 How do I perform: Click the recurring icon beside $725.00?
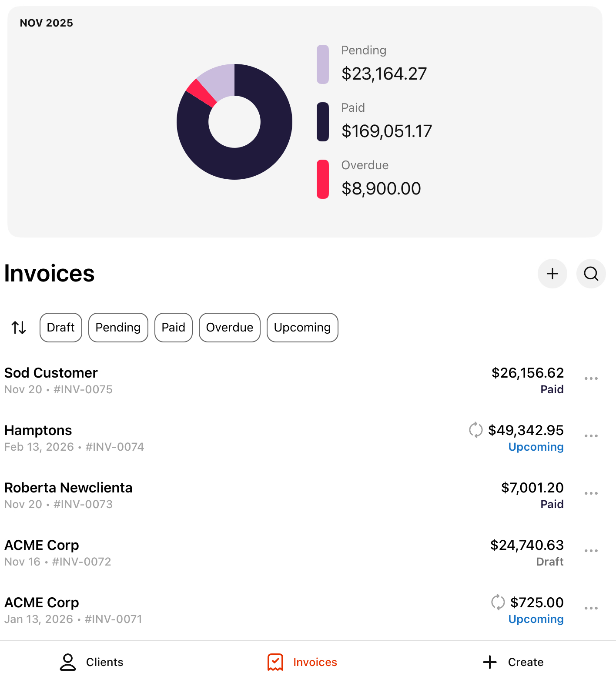pos(498,602)
